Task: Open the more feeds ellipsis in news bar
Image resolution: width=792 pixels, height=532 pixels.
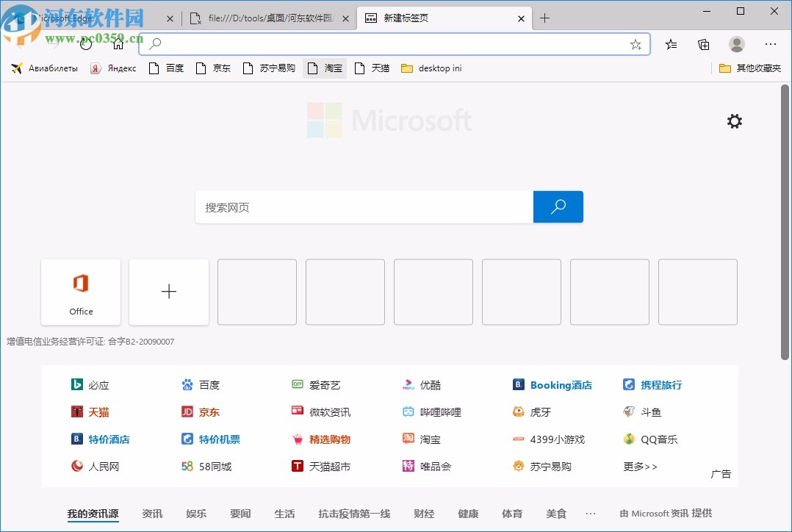Action: coord(591,513)
